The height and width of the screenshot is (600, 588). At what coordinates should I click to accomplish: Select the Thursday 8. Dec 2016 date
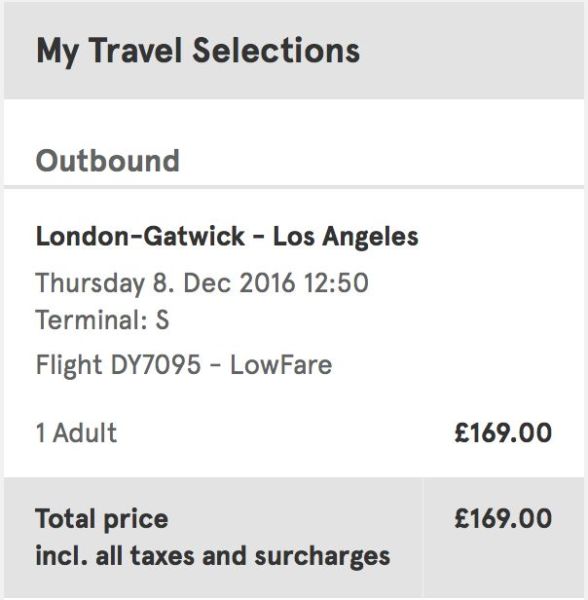point(165,283)
